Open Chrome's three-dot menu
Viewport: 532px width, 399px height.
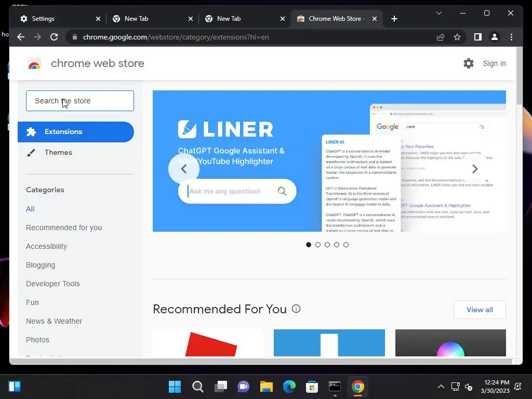click(x=511, y=37)
